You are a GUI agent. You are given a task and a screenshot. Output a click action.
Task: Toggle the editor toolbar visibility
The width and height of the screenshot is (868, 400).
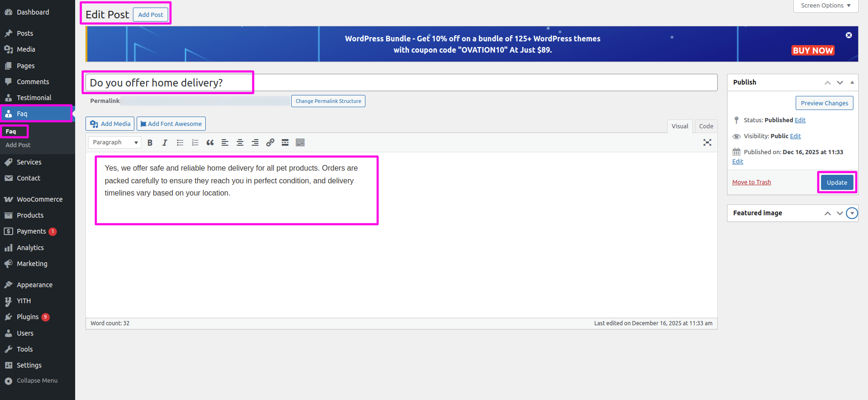pyautogui.click(x=300, y=143)
